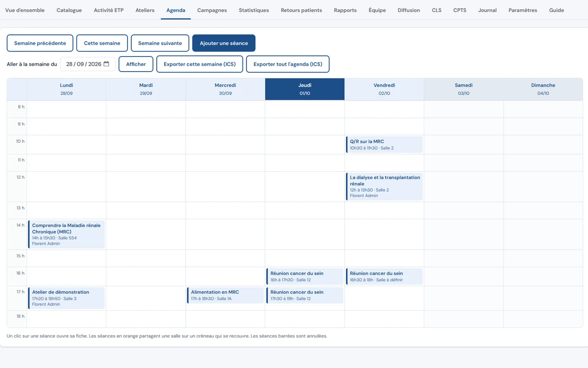The height and width of the screenshot is (368, 588).
Task: Switch to the Catalogue tab
Action: point(69,10)
